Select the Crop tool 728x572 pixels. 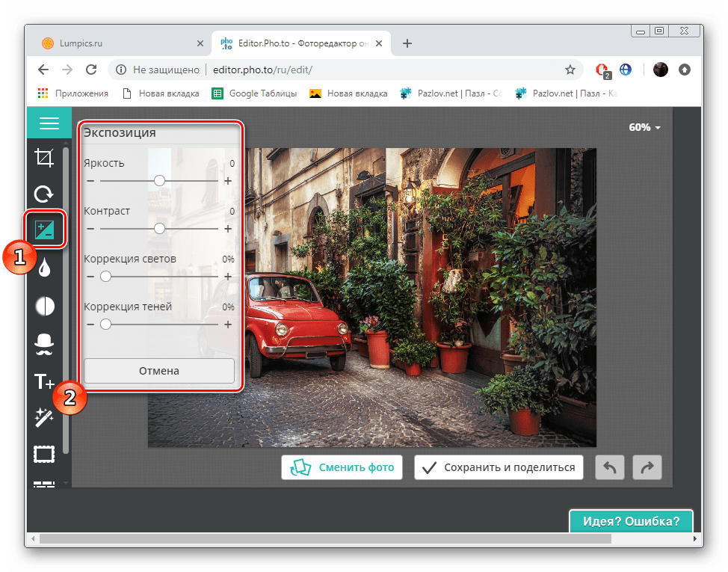coord(44,158)
